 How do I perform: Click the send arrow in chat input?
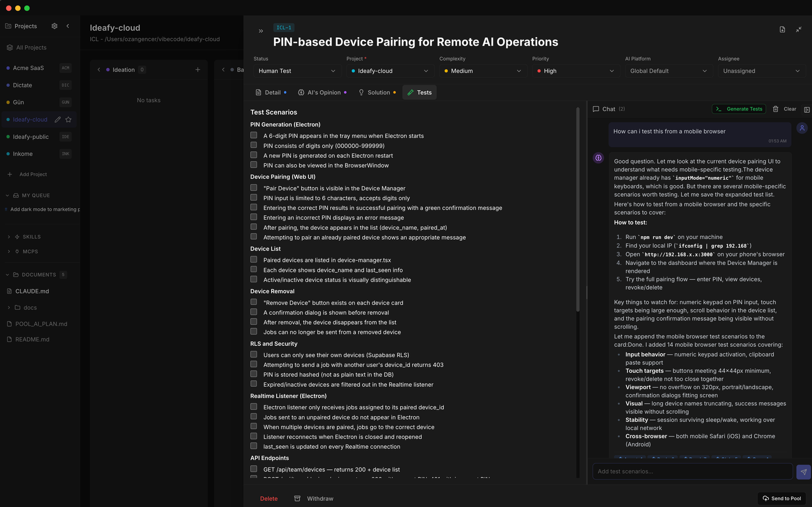click(803, 472)
